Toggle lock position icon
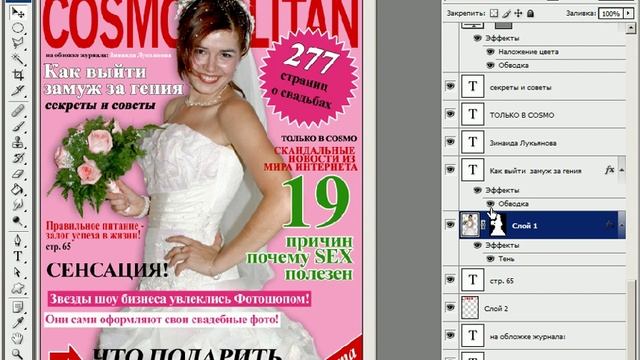The width and height of the screenshot is (640, 360). tap(518, 13)
